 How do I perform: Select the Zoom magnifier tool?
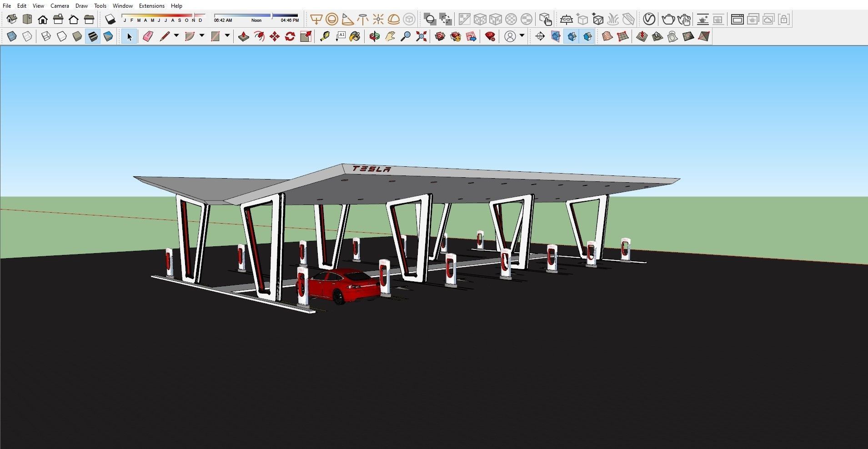406,36
